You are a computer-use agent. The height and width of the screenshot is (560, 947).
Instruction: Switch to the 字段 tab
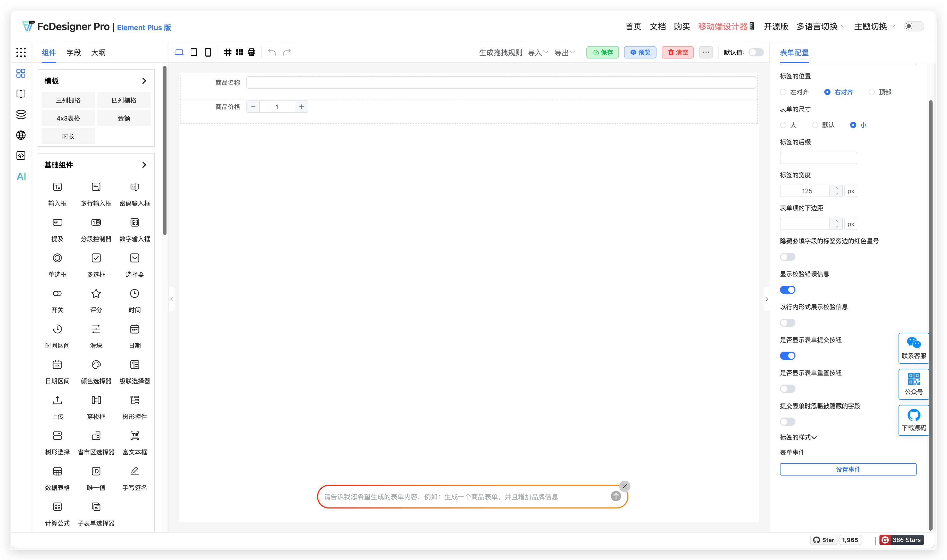(x=74, y=53)
